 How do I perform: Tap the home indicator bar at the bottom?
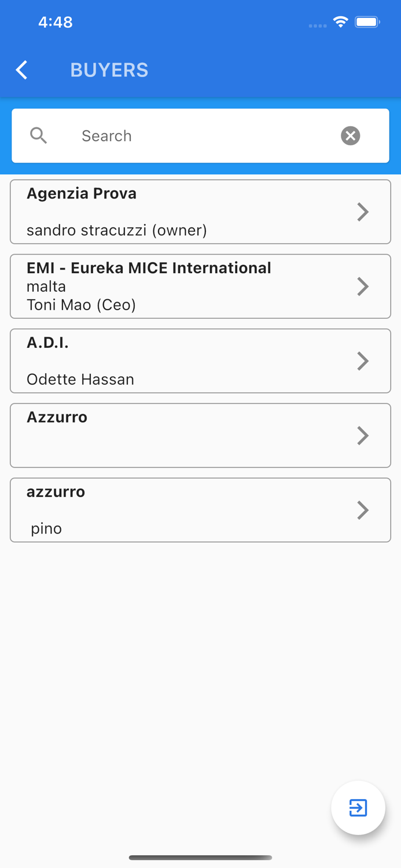(x=200, y=858)
